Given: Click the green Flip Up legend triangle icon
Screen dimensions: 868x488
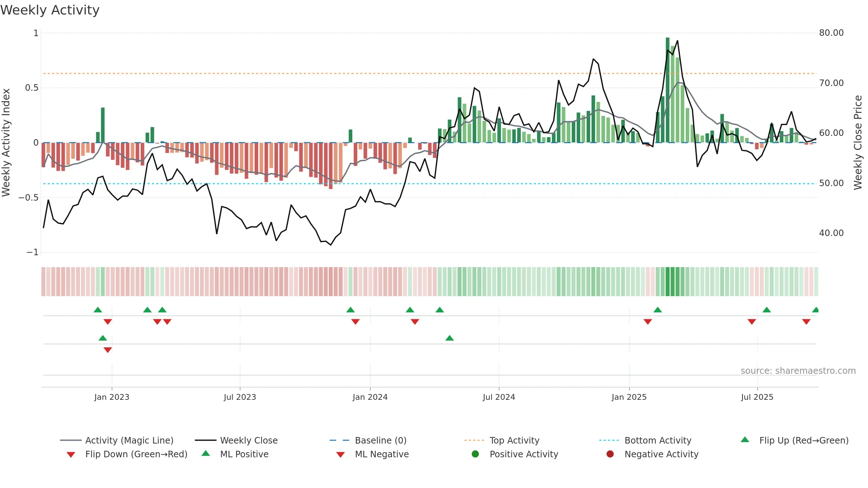Looking at the screenshot, I should click(x=745, y=440).
